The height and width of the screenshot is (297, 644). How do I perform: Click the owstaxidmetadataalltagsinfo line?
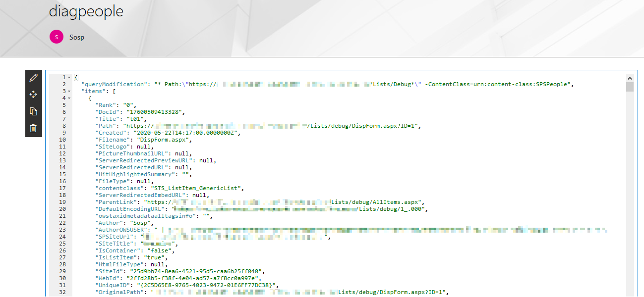tap(154, 216)
